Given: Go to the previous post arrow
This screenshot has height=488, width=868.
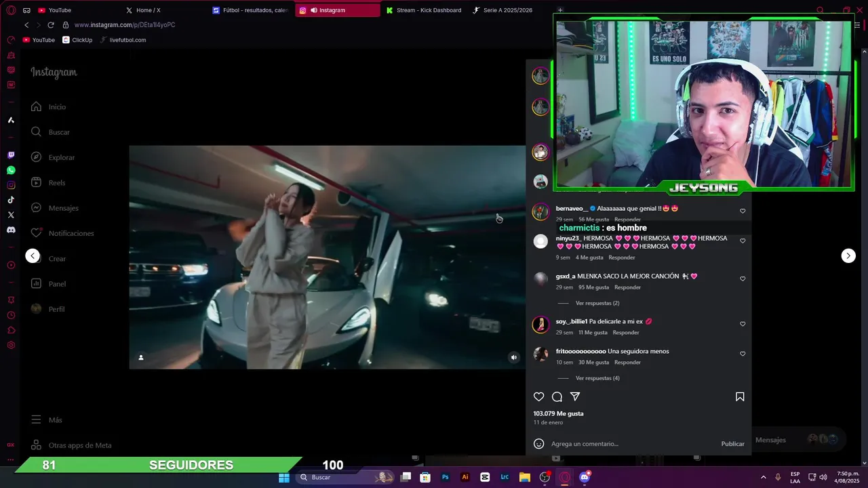Looking at the screenshot, I should click(33, 256).
